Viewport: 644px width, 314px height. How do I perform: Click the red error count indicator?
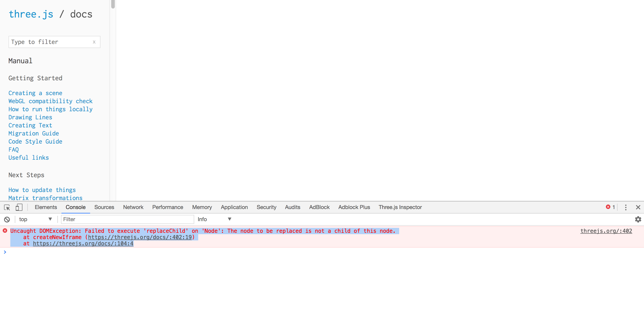coord(610,207)
